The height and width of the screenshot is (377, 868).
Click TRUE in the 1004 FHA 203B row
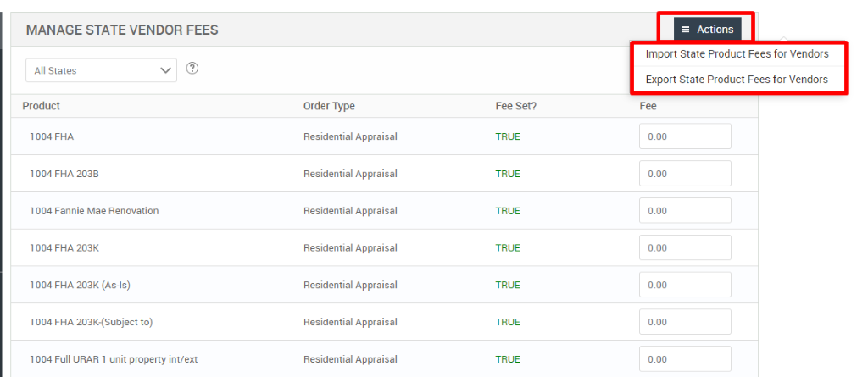tap(509, 174)
